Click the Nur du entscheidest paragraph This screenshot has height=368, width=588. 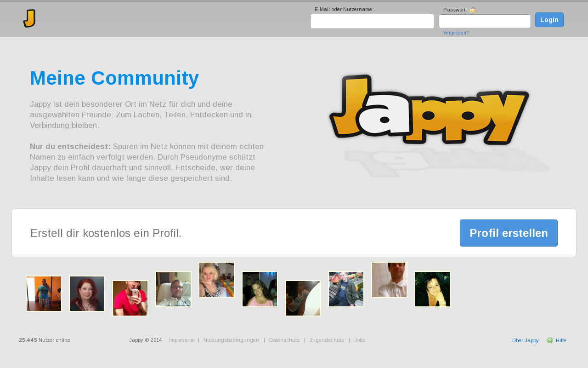[x=147, y=162]
